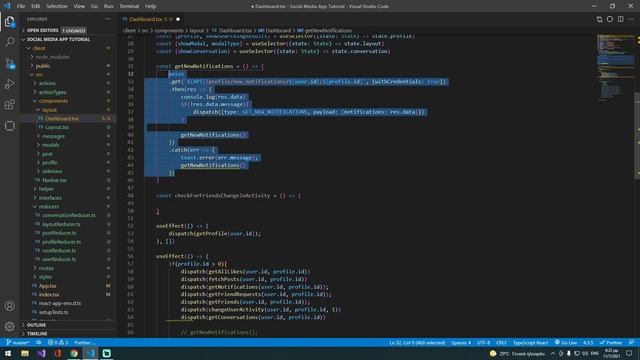Screen dimensions: 640x360
Task: Collapse the components folder
Action: tap(68, 101)
